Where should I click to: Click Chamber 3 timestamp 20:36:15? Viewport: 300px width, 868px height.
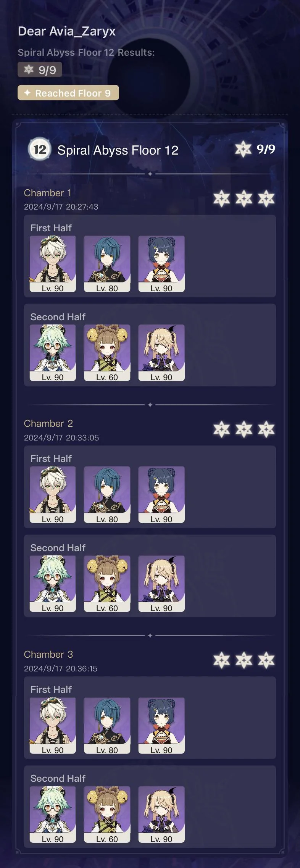82,668
